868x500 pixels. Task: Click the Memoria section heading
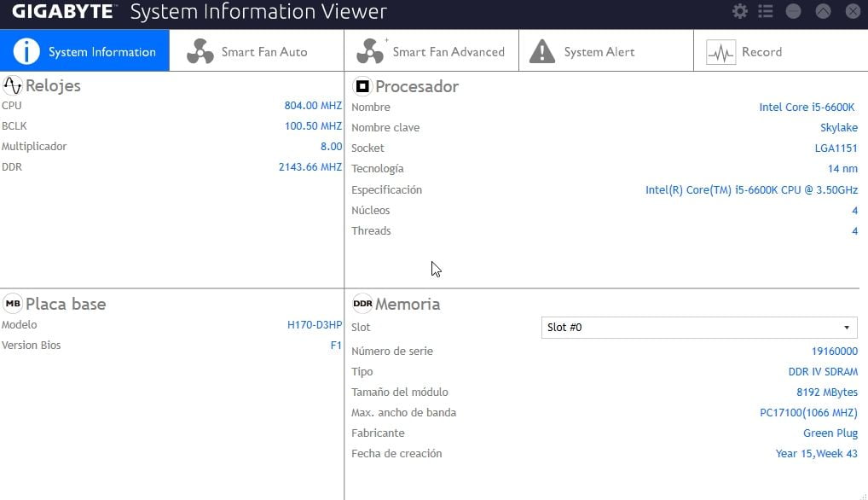408,304
